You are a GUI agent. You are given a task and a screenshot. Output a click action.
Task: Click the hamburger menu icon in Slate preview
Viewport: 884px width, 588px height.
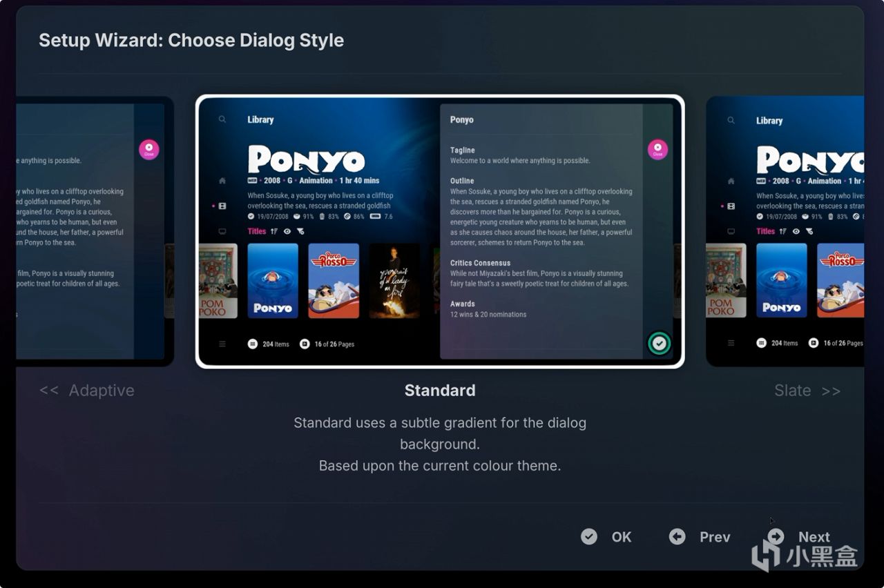731,343
